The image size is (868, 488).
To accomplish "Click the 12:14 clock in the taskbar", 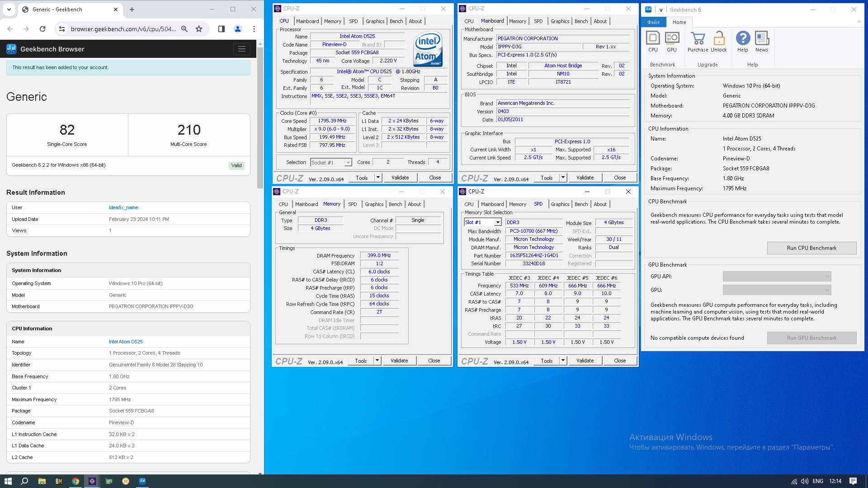I will coord(835,481).
